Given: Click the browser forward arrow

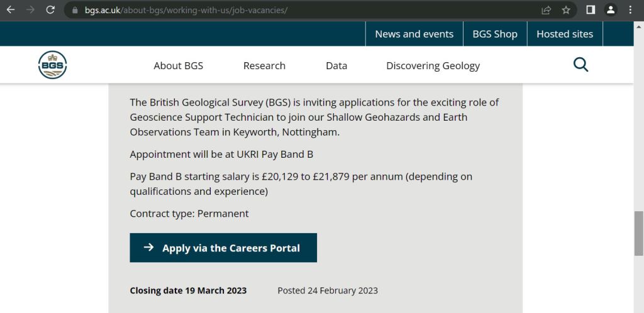Looking at the screenshot, I should point(30,10).
